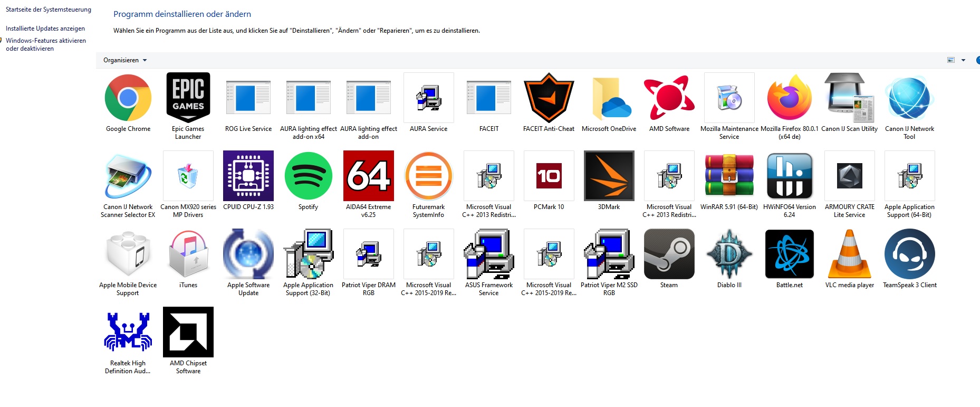Select WinRAR 5.91 (64-Bit) icon
The width and height of the screenshot is (980, 407).
click(x=729, y=176)
